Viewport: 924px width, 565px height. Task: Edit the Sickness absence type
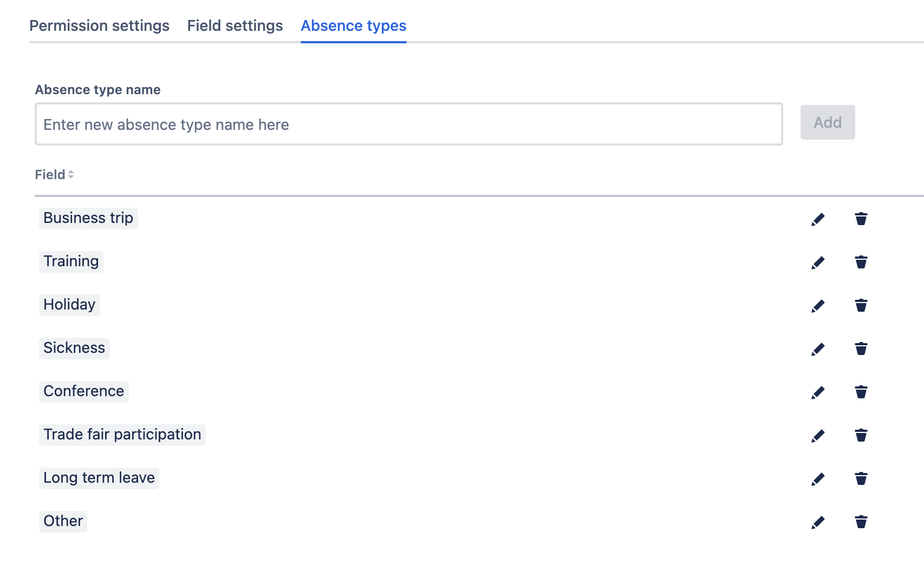click(x=818, y=349)
